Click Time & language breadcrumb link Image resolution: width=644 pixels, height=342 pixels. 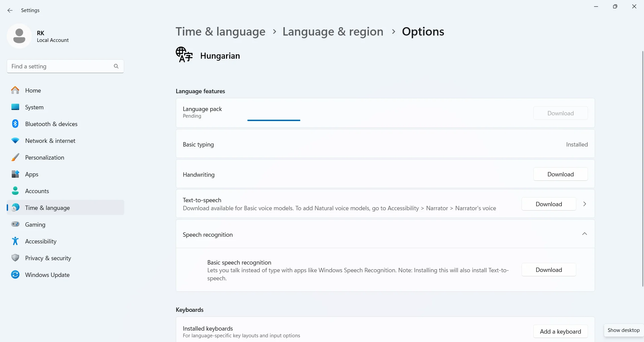click(220, 32)
